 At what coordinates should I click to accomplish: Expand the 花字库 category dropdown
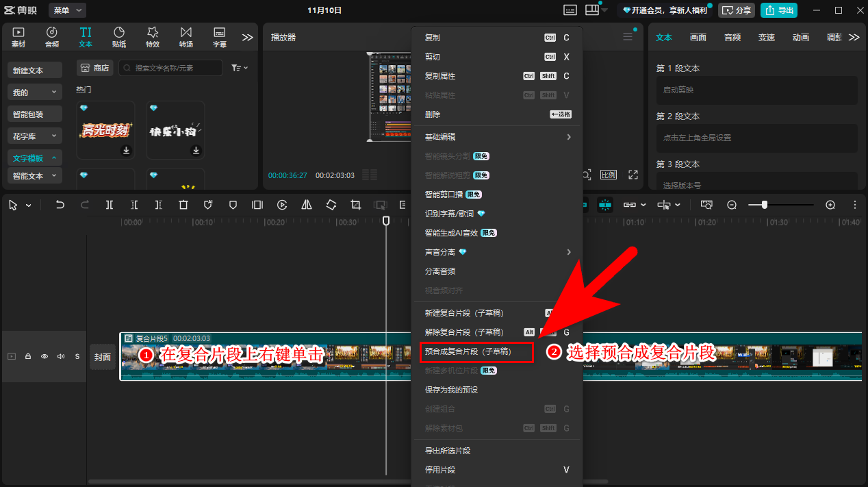(35, 136)
